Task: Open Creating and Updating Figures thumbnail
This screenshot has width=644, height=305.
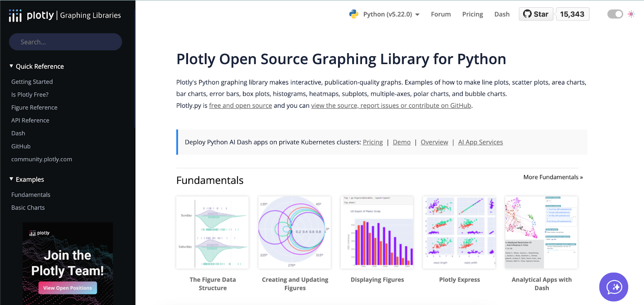Action: [295, 232]
